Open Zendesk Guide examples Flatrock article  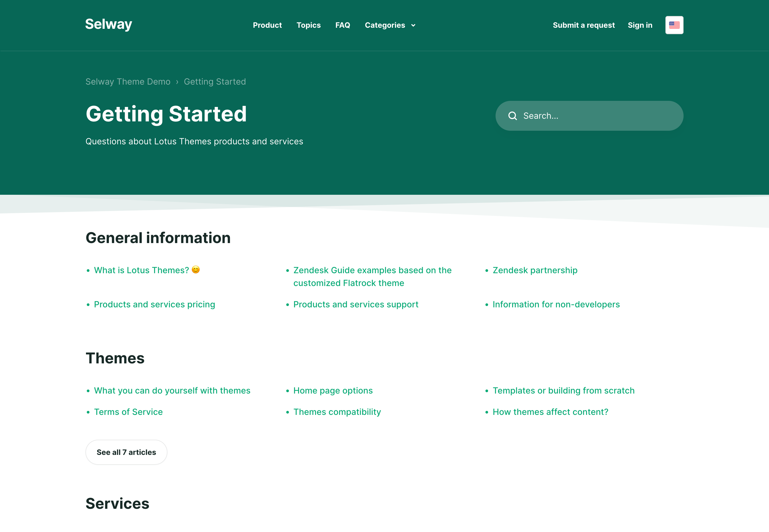[372, 276]
